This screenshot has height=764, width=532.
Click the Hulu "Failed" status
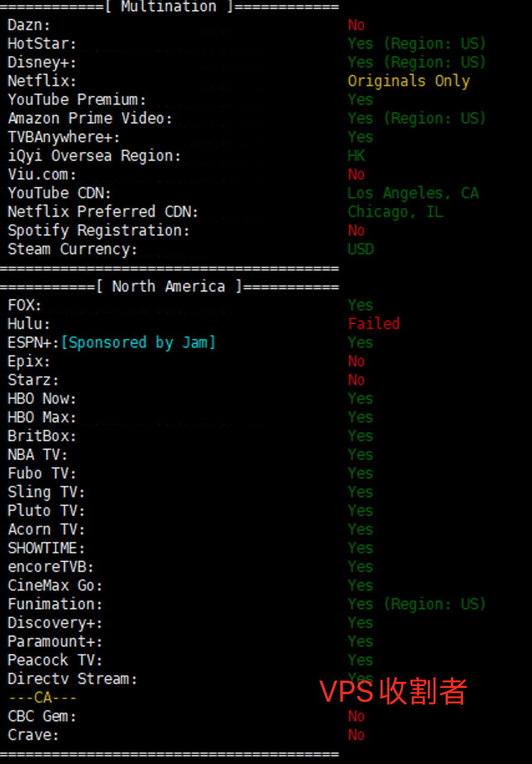[x=374, y=324]
